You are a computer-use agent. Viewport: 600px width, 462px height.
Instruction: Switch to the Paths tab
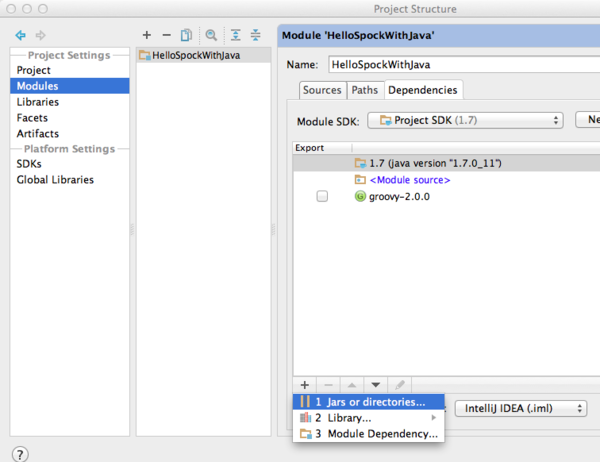365,90
